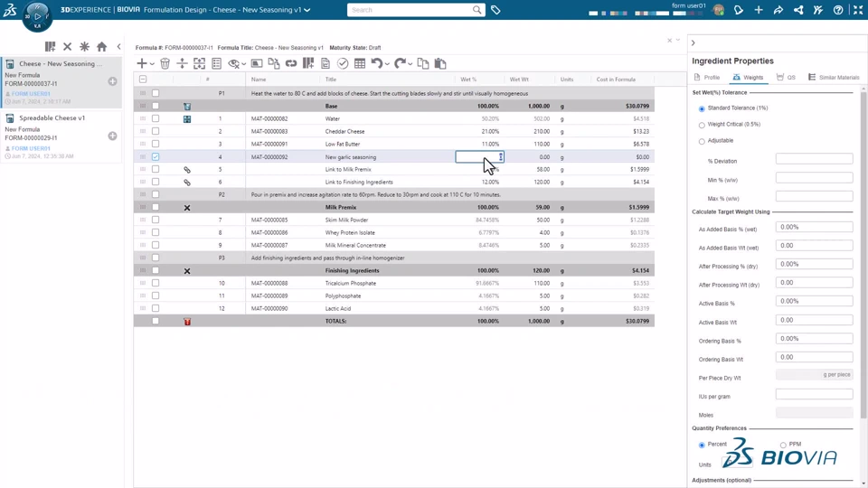868x488 pixels.
Task: Click the split rows icon in toolbar
Action: coord(182,63)
